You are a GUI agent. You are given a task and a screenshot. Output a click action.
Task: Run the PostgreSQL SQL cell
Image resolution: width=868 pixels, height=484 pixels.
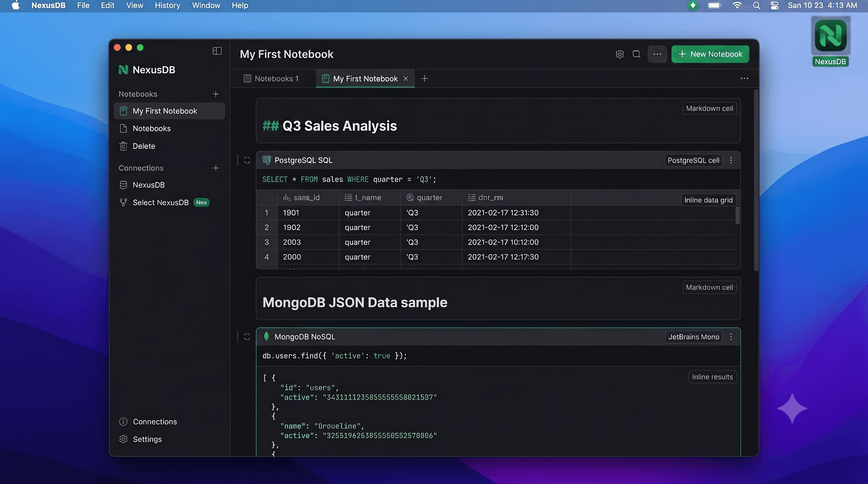tap(247, 160)
